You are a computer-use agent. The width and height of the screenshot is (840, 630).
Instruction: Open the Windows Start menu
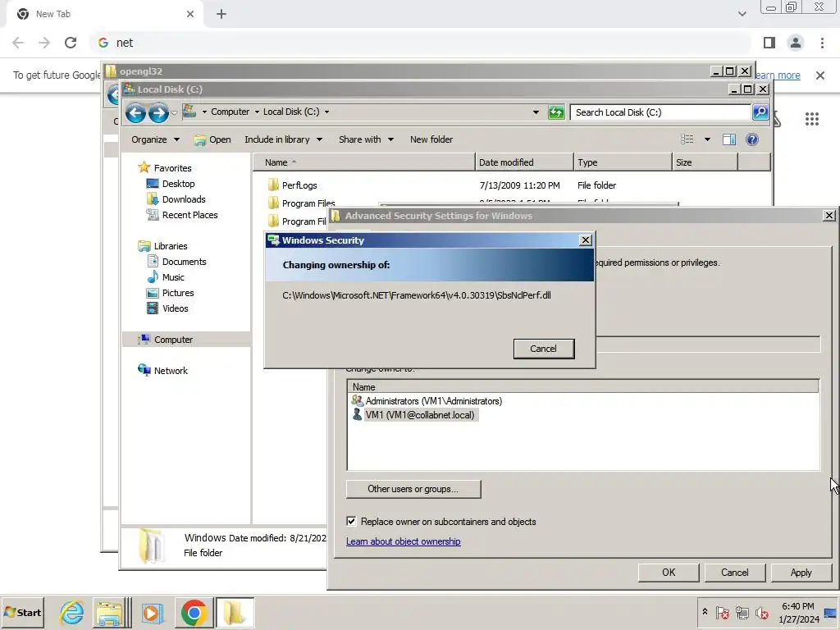(23, 612)
